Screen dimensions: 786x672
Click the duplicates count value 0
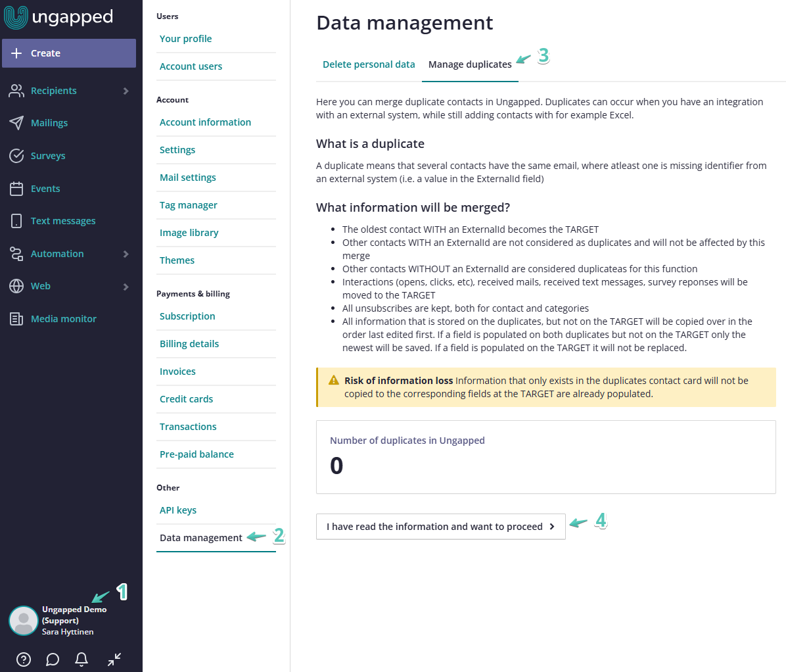336,466
